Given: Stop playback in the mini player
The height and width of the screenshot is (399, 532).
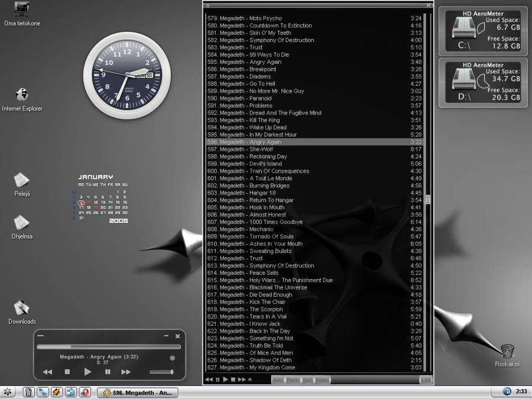Looking at the screenshot, I should tap(67, 372).
